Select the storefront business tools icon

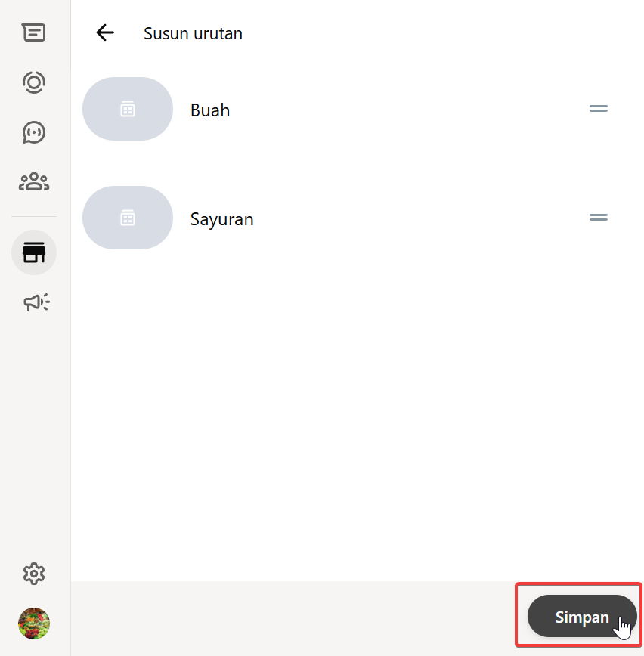(34, 252)
